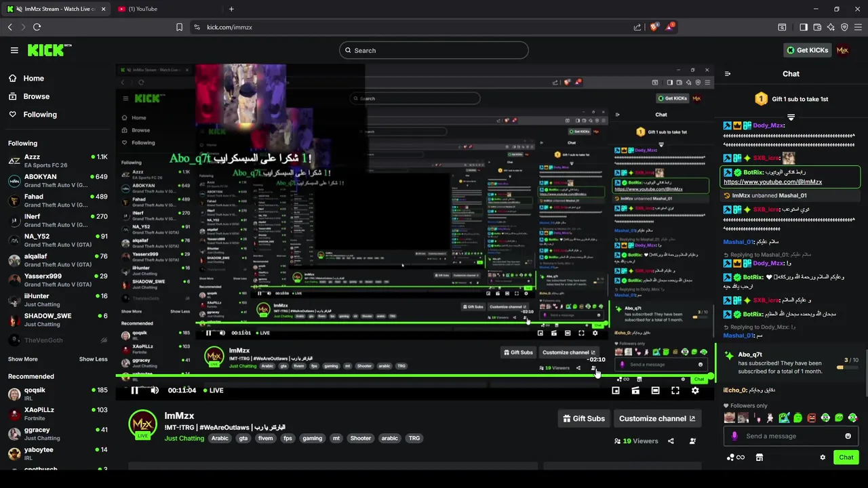Viewport: 868px width, 488px height.
Task: Enable picture-in-picture on main player
Action: 616,390
